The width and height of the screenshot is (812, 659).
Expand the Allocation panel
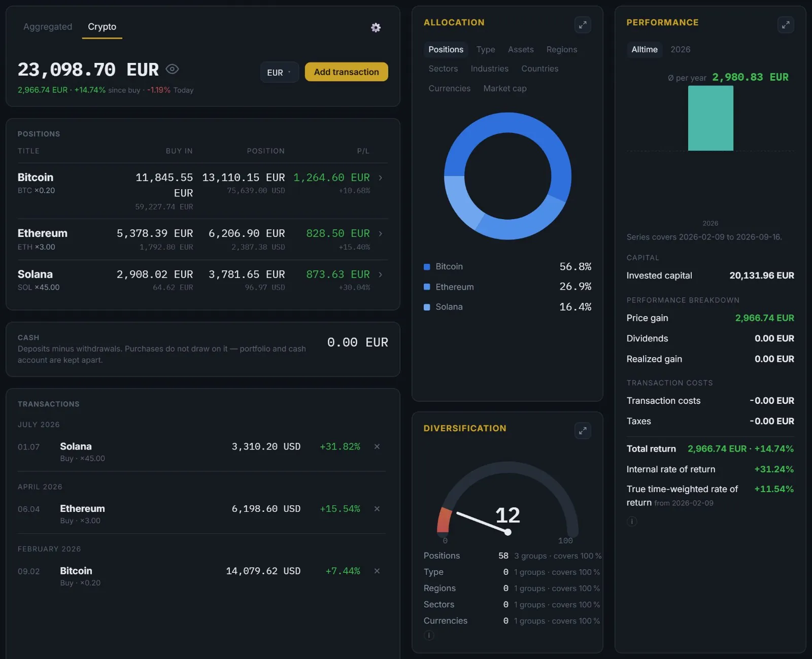(x=583, y=24)
